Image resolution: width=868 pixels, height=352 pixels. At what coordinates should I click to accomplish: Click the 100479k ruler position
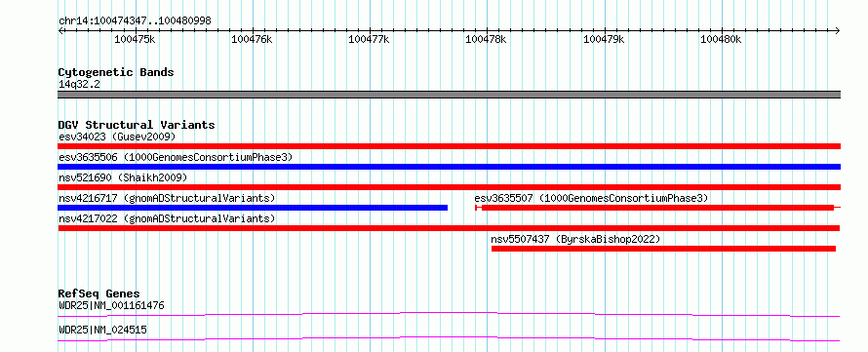[604, 39]
